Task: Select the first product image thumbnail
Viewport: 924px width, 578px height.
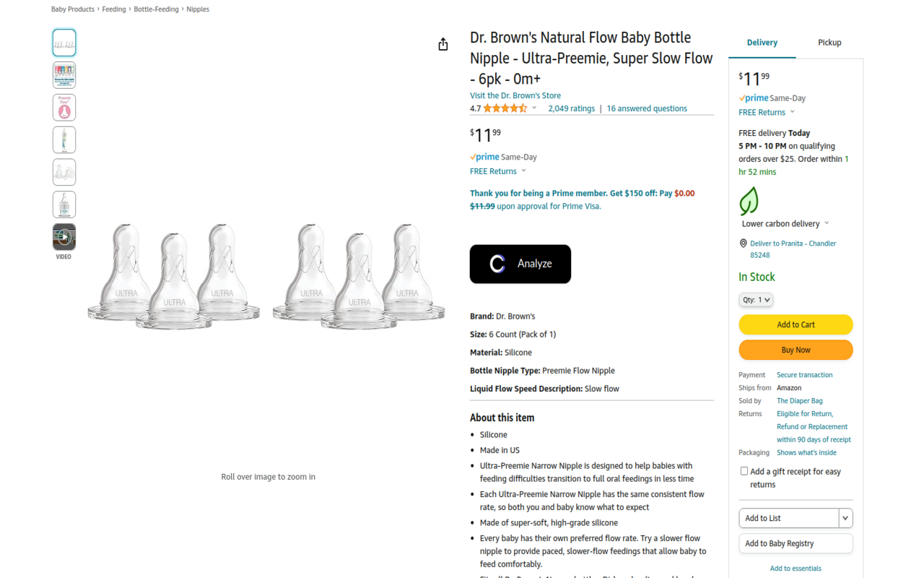Action: [64, 43]
